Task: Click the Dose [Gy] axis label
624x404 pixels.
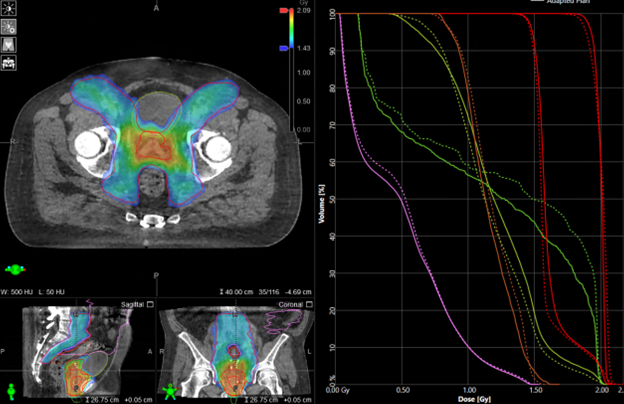Action: [474, 399]
